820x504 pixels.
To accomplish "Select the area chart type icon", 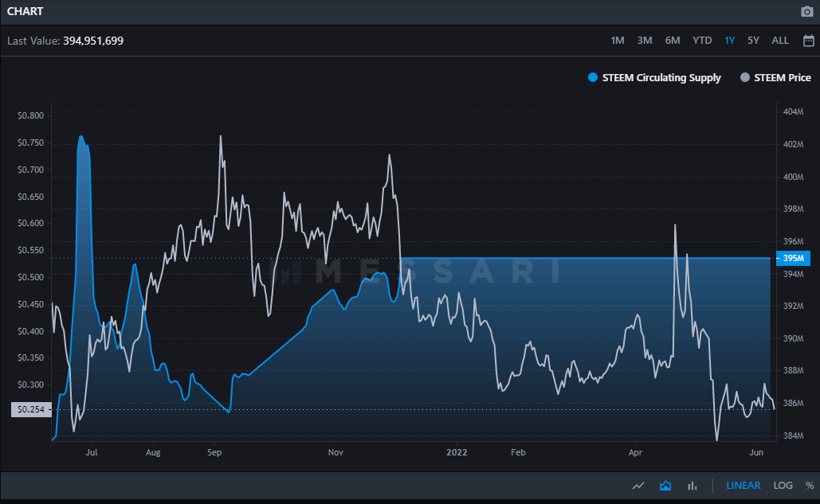I will click(665, 486).
